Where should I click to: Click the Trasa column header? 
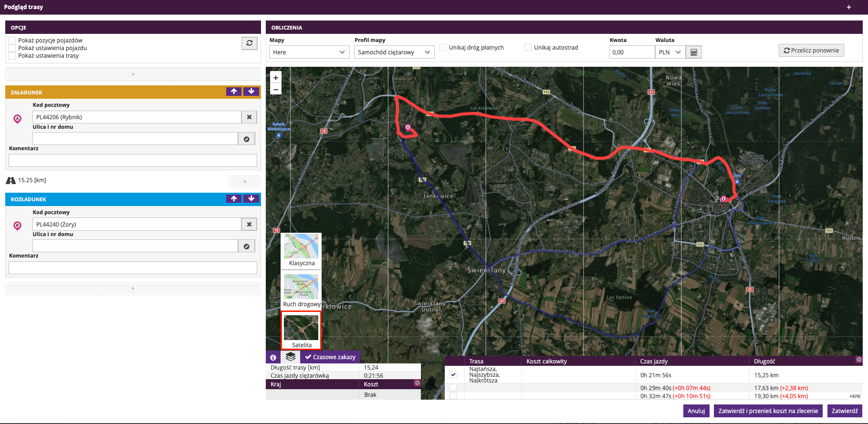[x=493, y=361]
